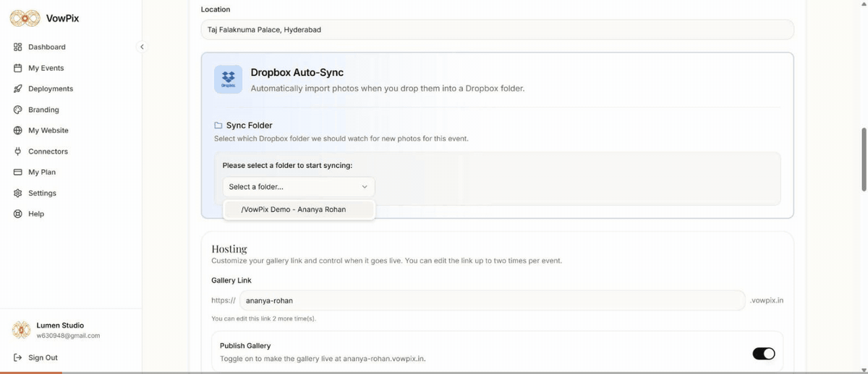Click the VowPix logo icon
The height and width of the screenshot is (374, 868).
[25, 19]
